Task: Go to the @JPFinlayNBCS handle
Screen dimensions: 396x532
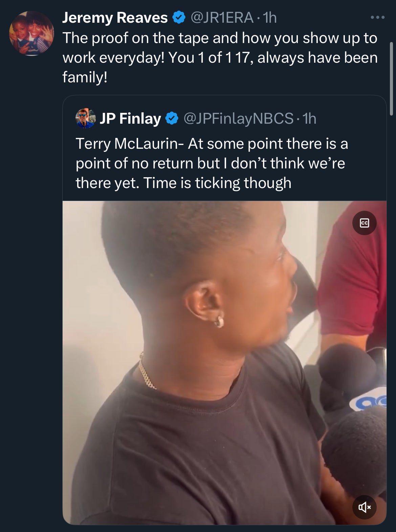Action: click(x=238, y=119)
